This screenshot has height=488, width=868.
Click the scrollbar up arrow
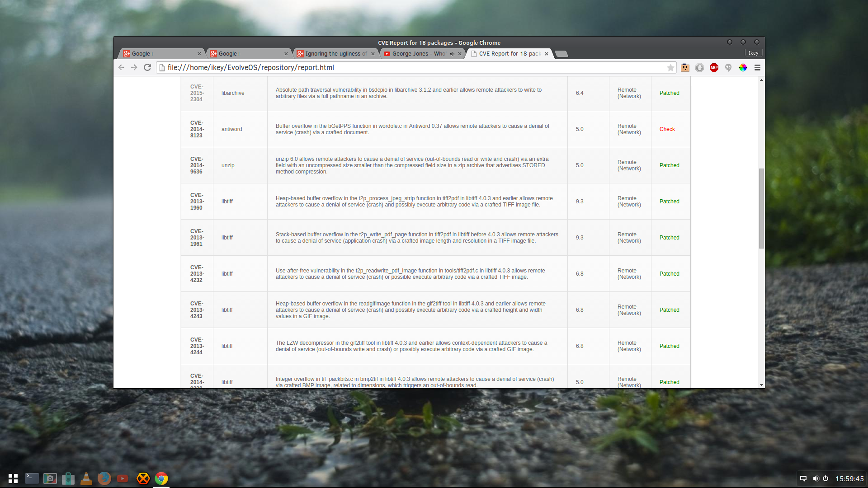(x=761, y=80)
